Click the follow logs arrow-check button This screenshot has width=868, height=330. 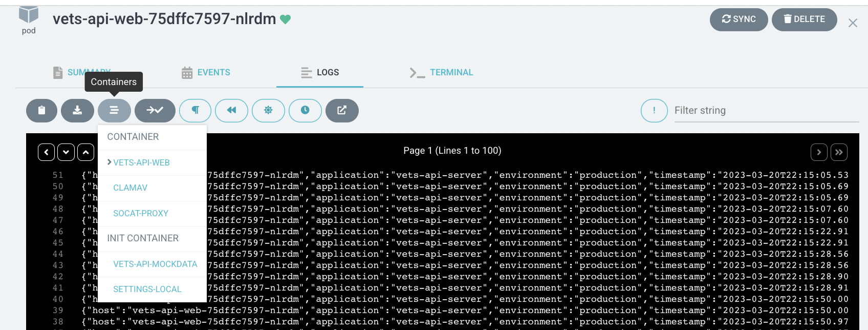click(x=155, y=111)
